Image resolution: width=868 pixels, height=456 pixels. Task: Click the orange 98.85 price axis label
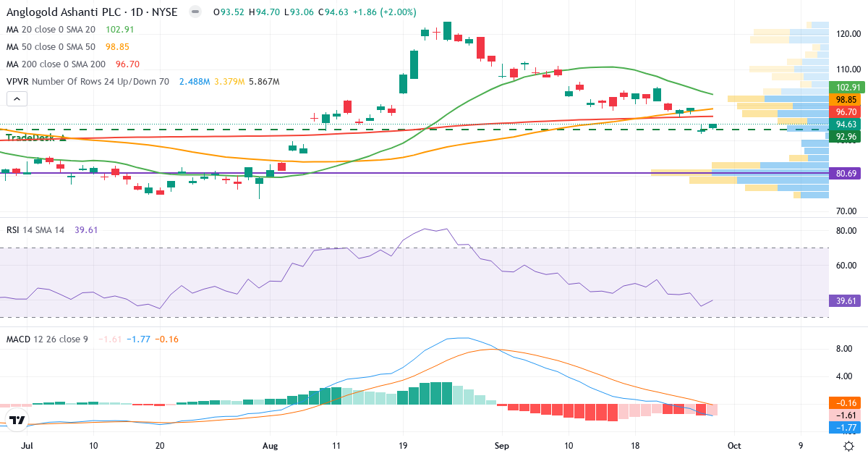click(x=846, y=99)
